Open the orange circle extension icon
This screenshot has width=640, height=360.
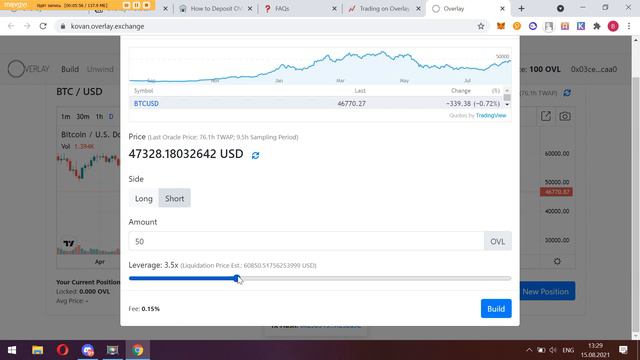[517, 26]
